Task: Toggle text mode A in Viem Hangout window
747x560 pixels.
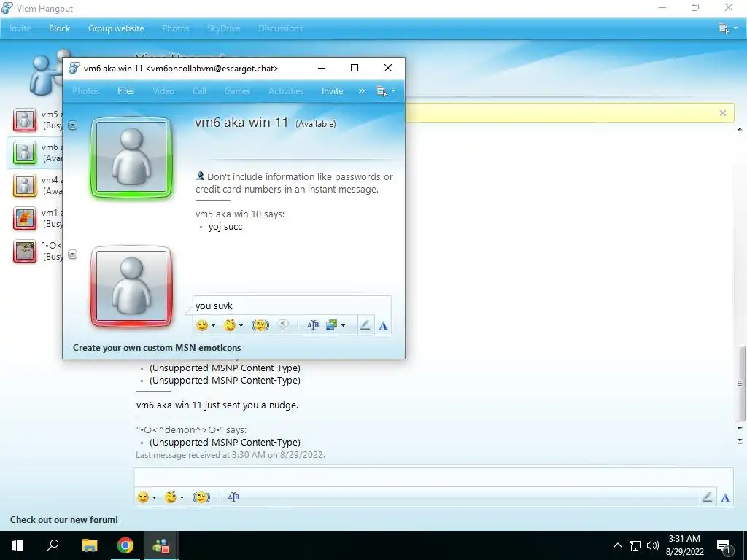Action: pos(725,497)
